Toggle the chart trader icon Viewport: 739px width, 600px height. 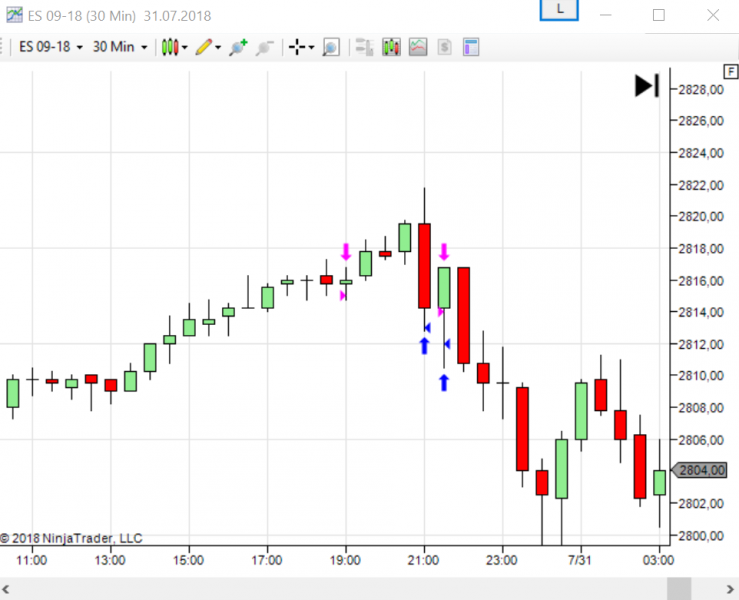coord(364,47)
